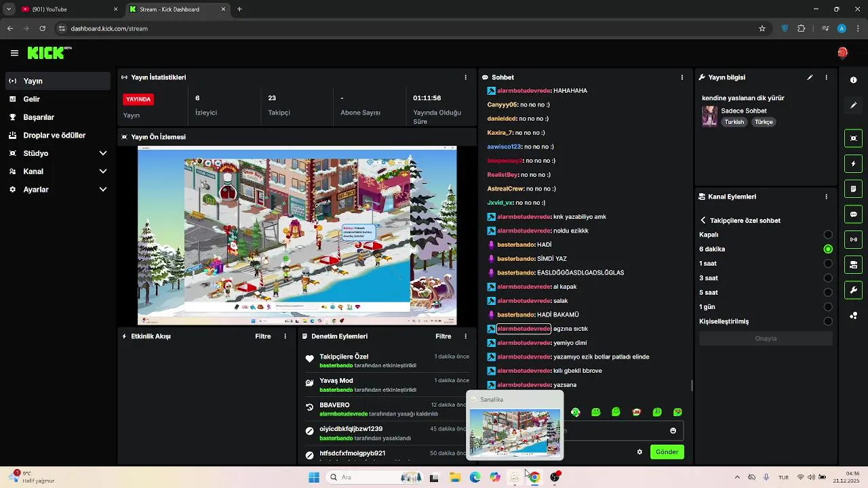Open chat settings gear next to Gönder
This screenshot has height=488, width=868.
[639, 452]
